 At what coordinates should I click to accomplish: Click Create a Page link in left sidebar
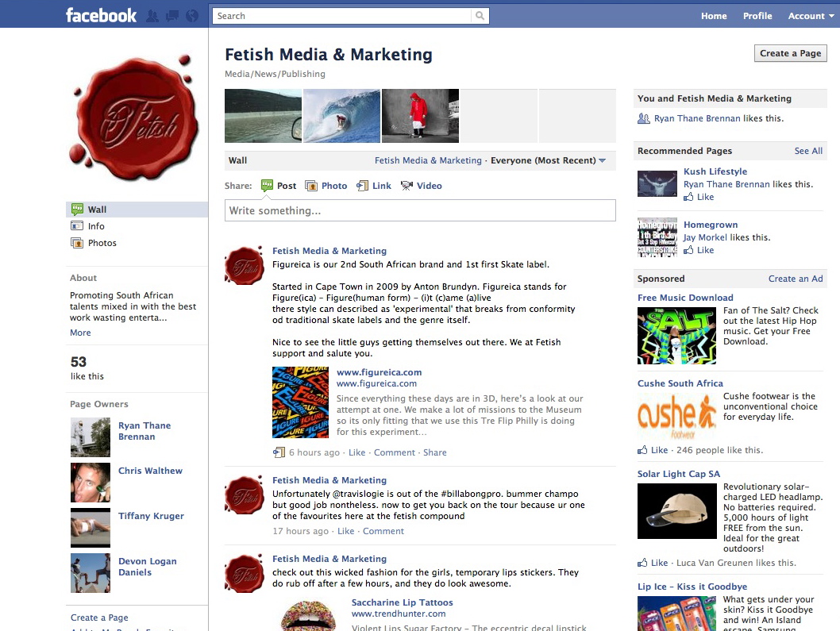[99, 618]
